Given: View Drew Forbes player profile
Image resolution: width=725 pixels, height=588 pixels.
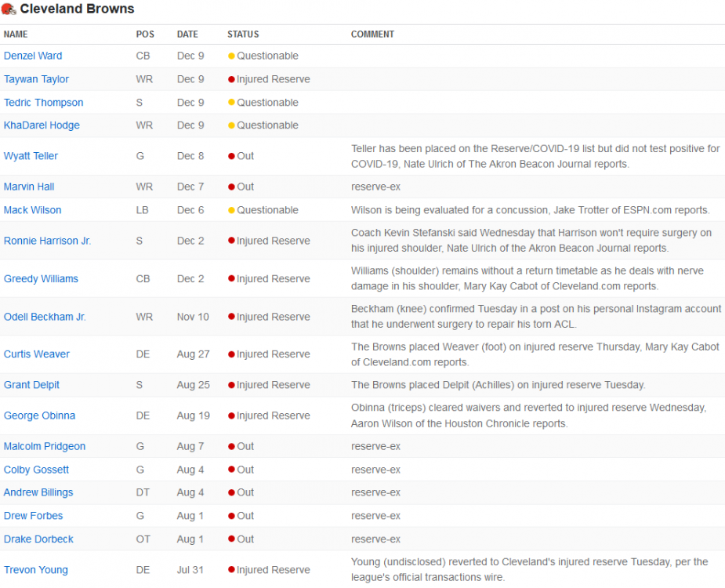Looking at the screenshot, I should point(33,516).
